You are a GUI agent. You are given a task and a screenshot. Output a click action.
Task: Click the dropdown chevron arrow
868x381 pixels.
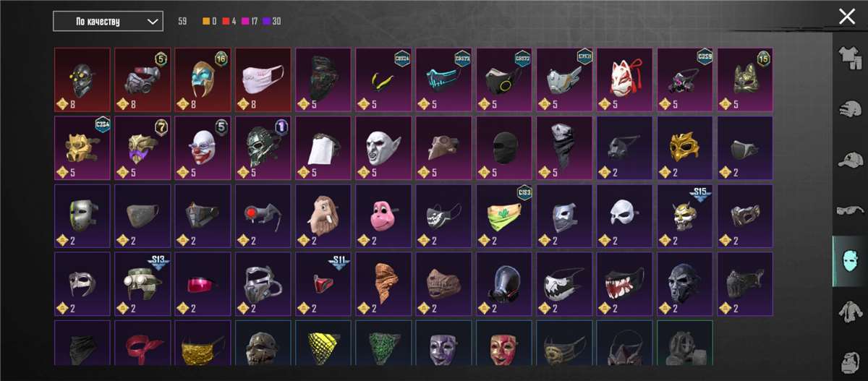tap(152, 22)
